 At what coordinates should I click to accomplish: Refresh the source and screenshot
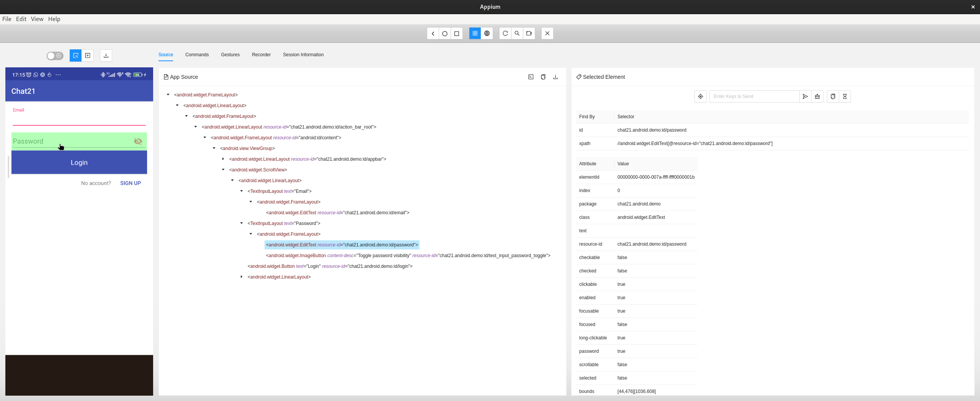[505, 33]
